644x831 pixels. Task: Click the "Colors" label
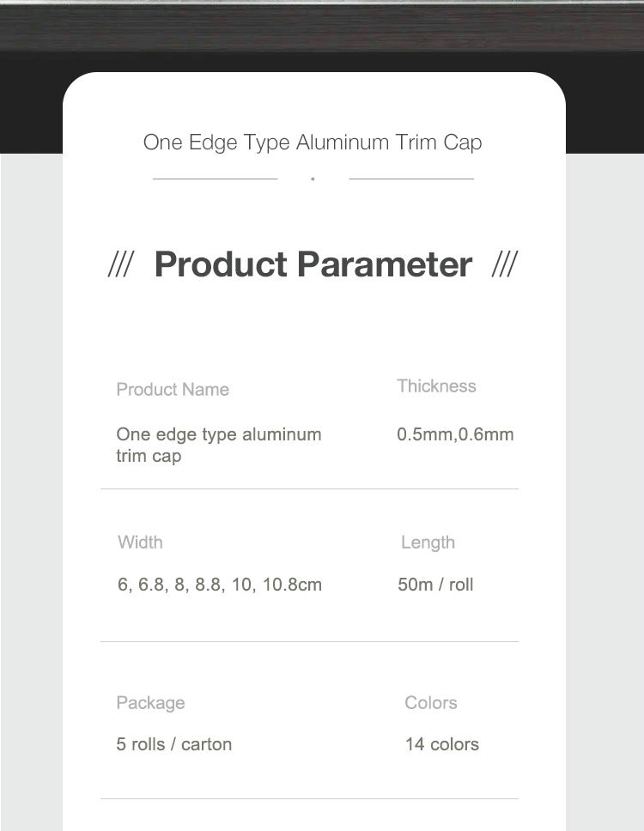point(431,703)
